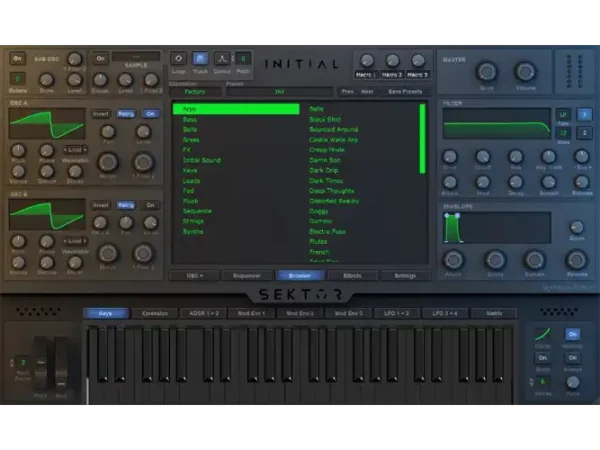Toggle the Loop icon button
The image size is (600, 450).
pyautogui.click(x=178, y=59)
